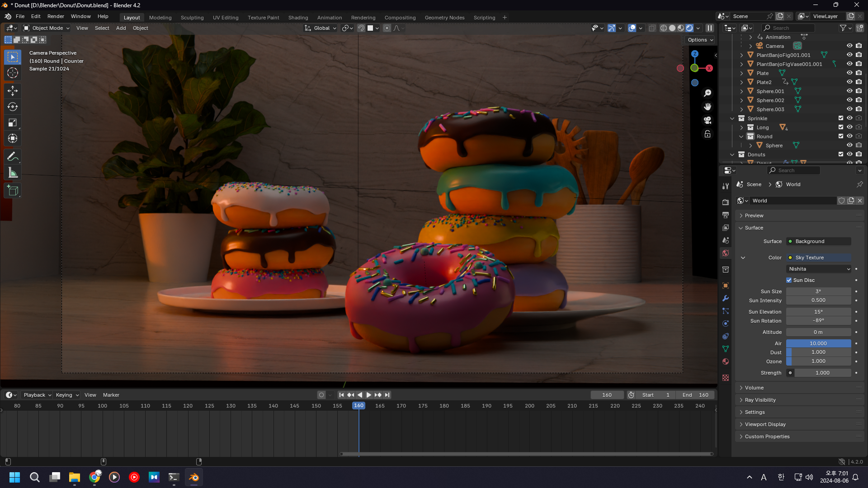Screen dimensions: 868x488
Task: Open the Nishita sky type dropdown
Action: coord(819,269)
